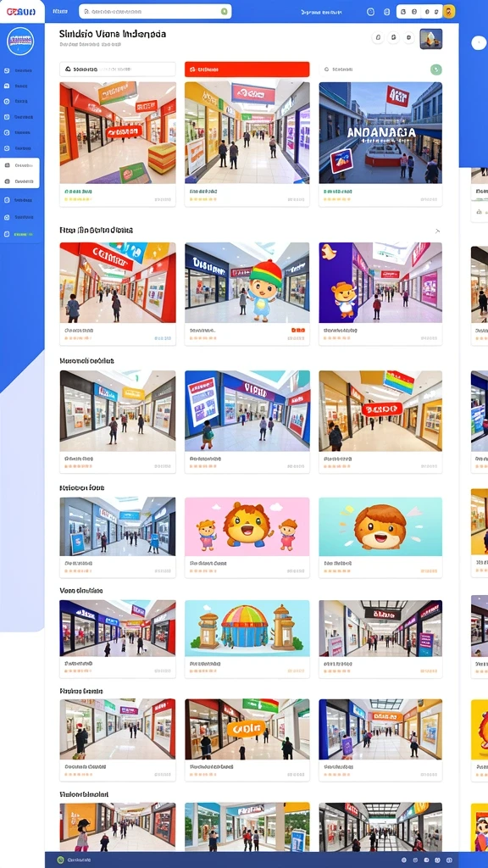Open the mall thumbnail with the rainbow flag banner
The height and width of the screenshot is (868, 488).
(x=380, y=410)
